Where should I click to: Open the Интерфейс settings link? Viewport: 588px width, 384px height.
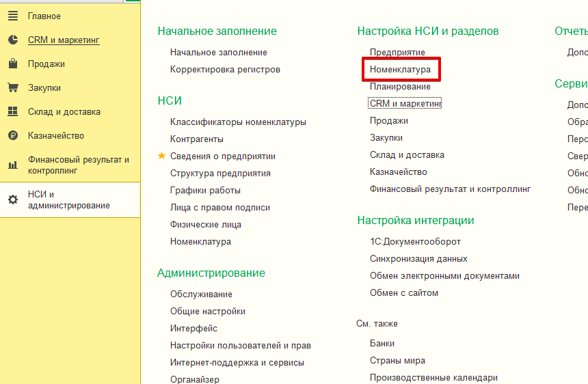pyautogui.click(x=194, y=329)
